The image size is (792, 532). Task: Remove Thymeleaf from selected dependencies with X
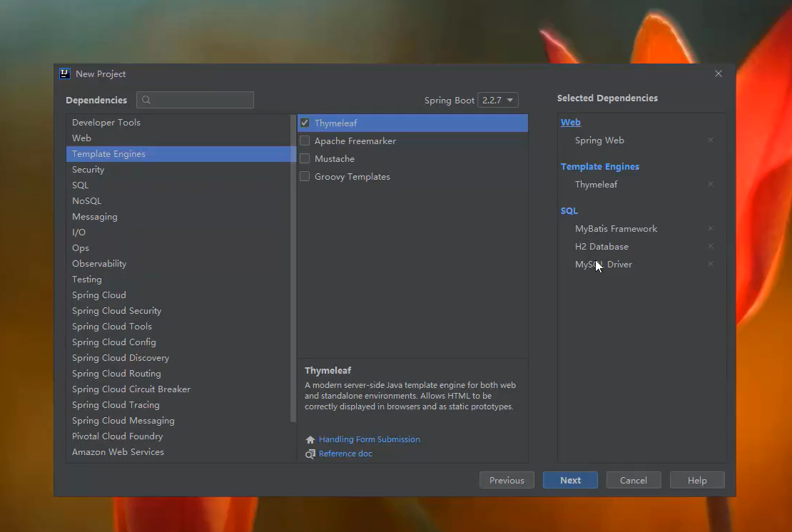point(711,184)
